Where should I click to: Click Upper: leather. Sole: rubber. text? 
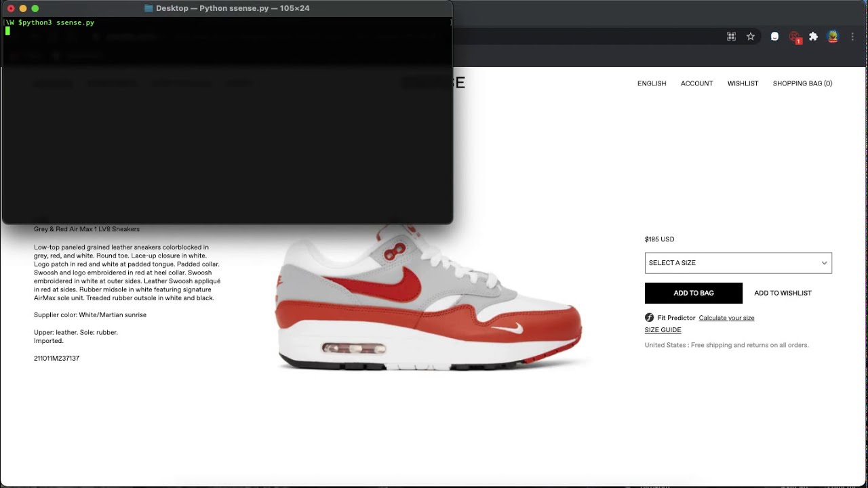76,332
